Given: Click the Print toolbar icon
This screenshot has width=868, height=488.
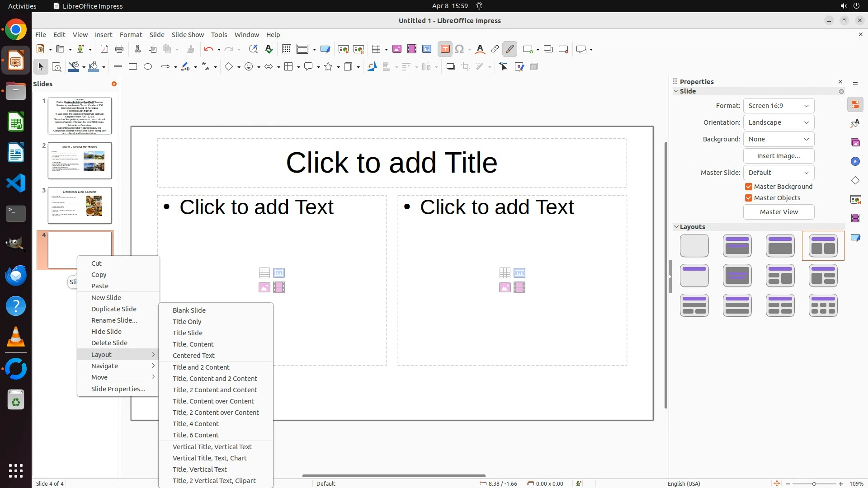Looking at the screenshot, I should pyautogui.click(x=119, y=49).
